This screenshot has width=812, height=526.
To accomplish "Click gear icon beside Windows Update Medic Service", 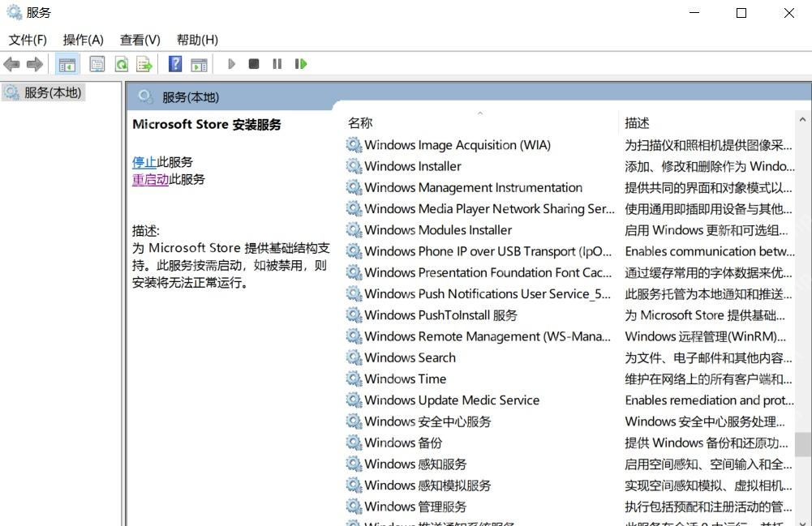I will coord(354,400).
